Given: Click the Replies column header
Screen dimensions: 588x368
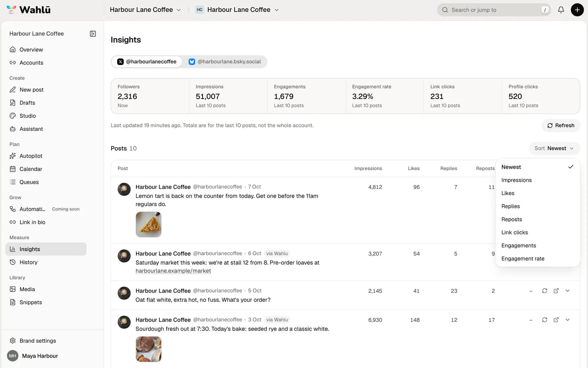Looking at the screenshot, I should (x=448, y=168).
